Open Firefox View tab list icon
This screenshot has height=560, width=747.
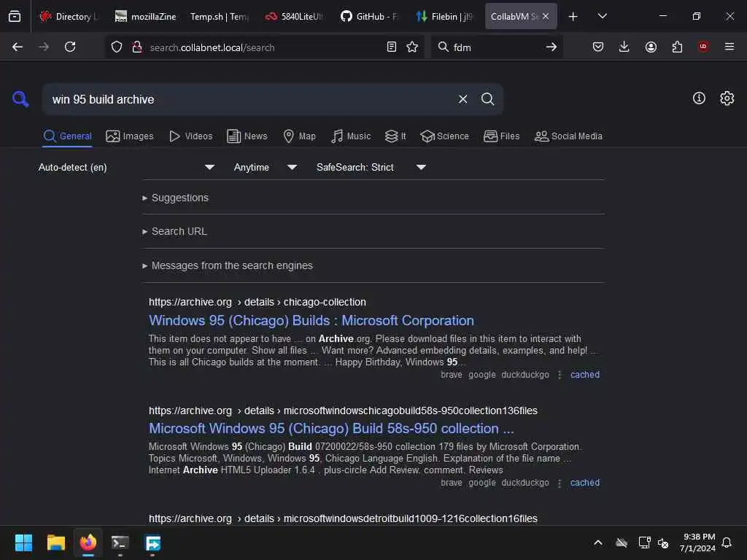pos(15,16)
